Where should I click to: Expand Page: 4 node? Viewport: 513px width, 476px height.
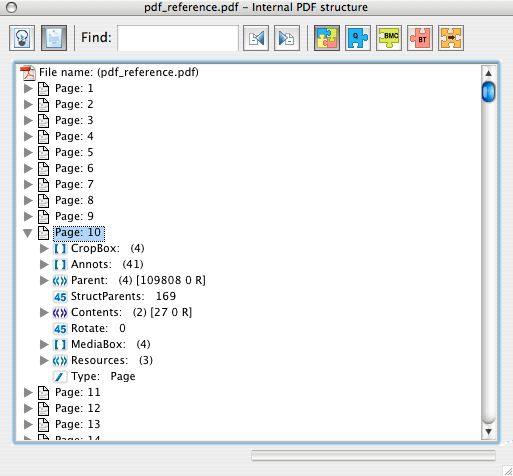[28, 136]
